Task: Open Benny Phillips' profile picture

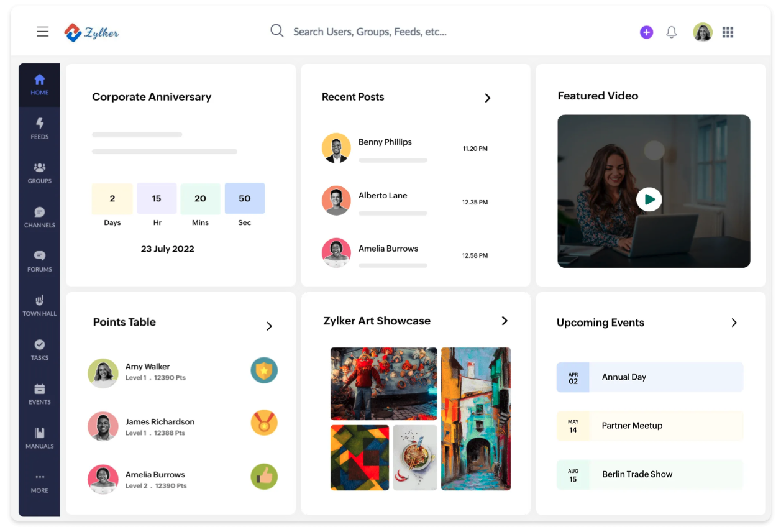Action: (336, 148)
